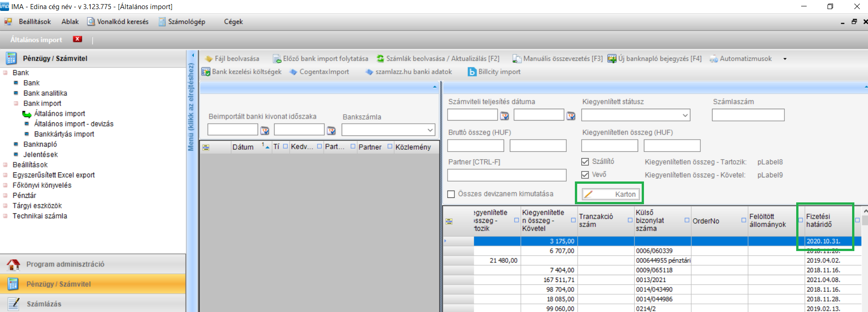Click the Számlaszám input field
868x312 pixels.
(748, 115)
